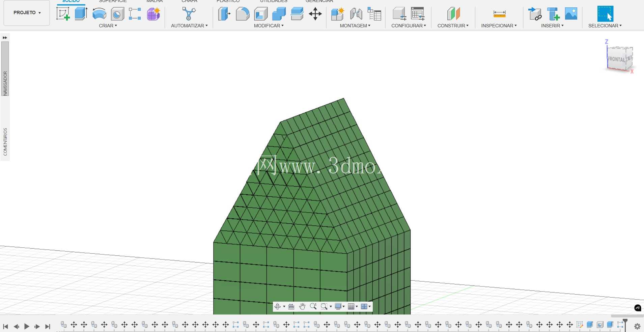Image resolution: width=644 pixels, height=332 pixels.
Task: Switch to the PLÁSTICO tab
Action: [228, 1]
